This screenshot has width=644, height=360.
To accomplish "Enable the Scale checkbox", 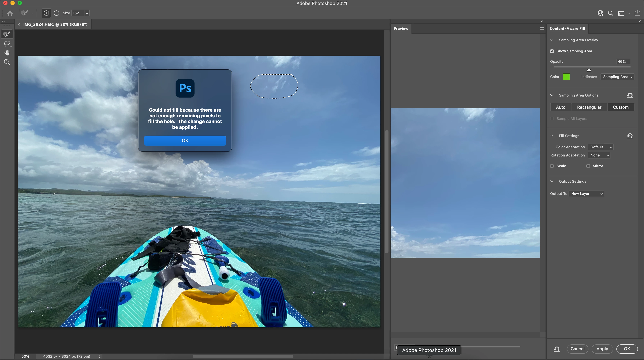I will coord(552,166).
